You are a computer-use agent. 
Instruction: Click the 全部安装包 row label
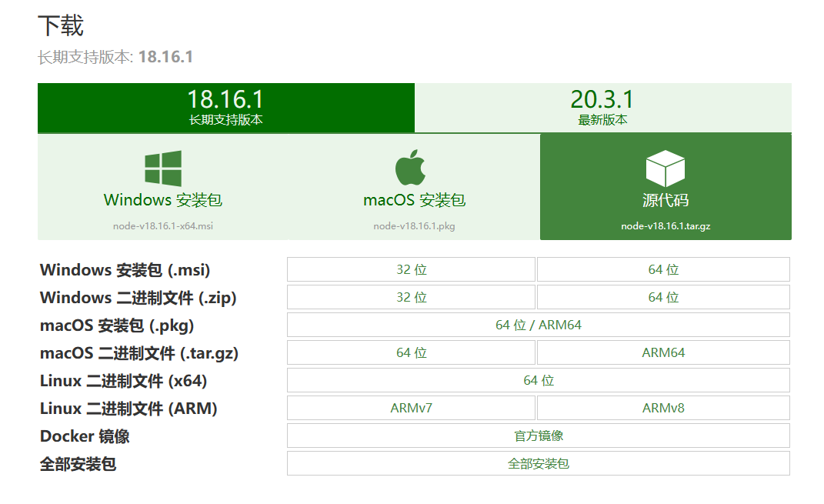click(78, 465)
